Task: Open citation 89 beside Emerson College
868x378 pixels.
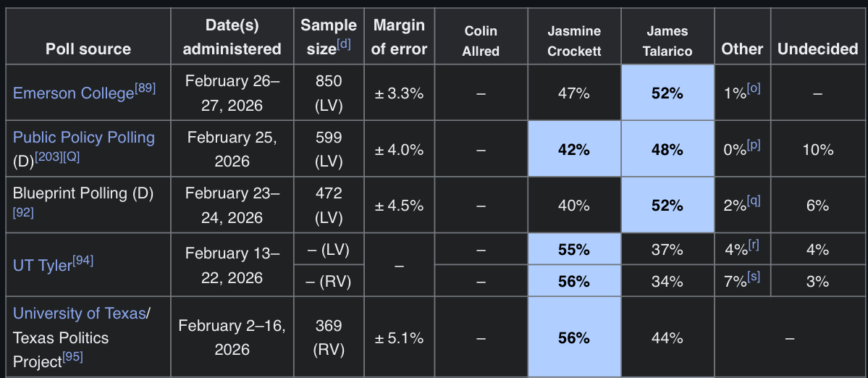Action: (x=145, y=89)
